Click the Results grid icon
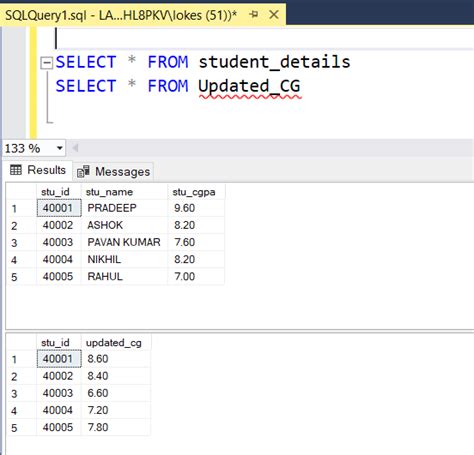Image resolution: width=474 pixels, height=455 pixels. [16, 170]
